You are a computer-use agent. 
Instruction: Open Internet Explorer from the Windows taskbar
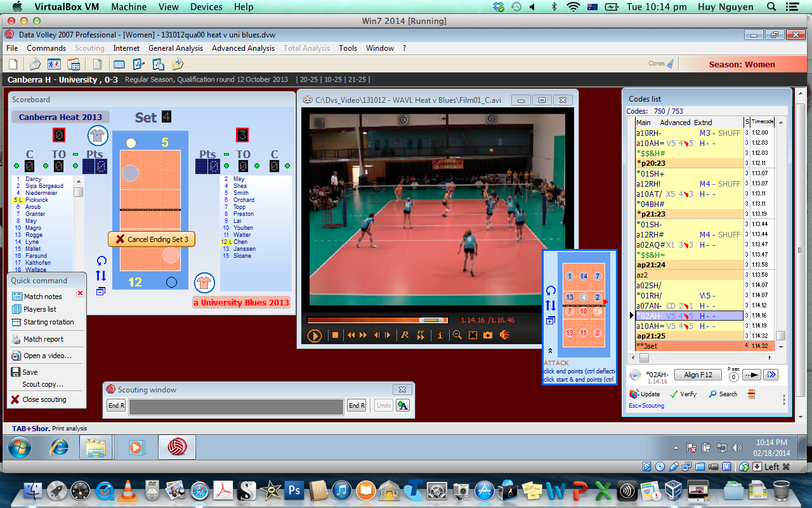tap(60, 448)
